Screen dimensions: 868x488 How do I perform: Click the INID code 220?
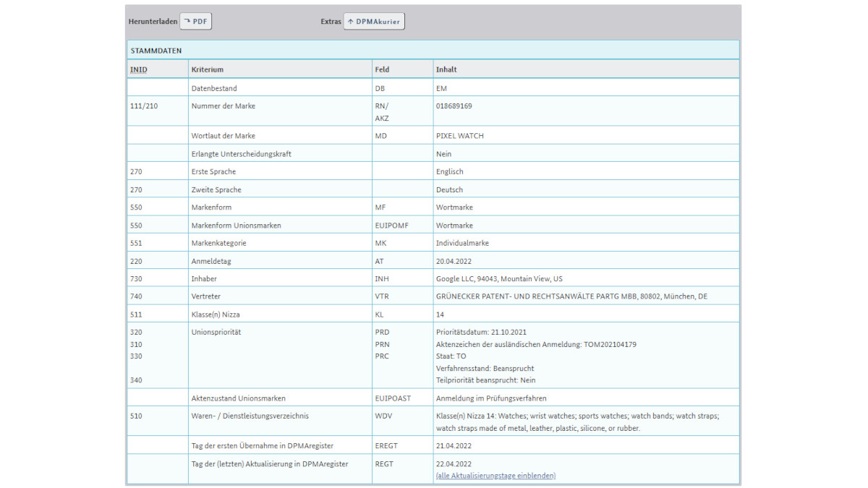pos(136,260)
